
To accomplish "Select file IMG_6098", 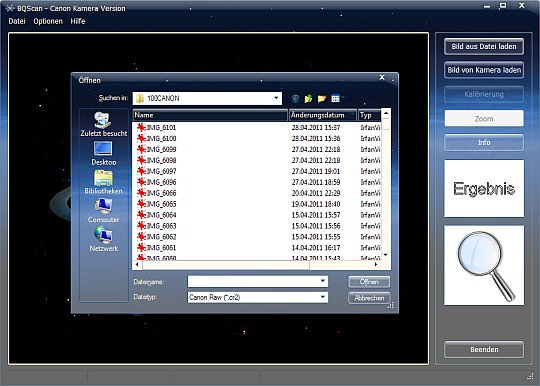I will 162,160.
